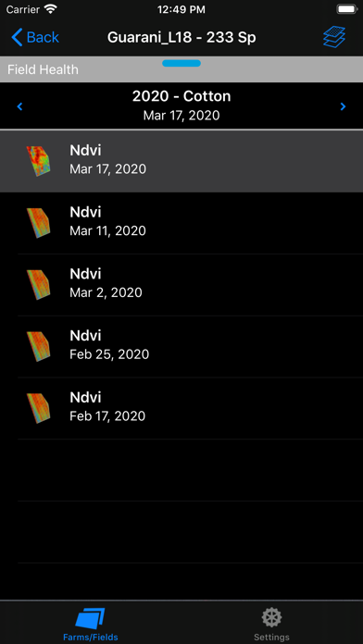Tap the Back text button
Screen dimensions: 363x644
click(43, 37)
